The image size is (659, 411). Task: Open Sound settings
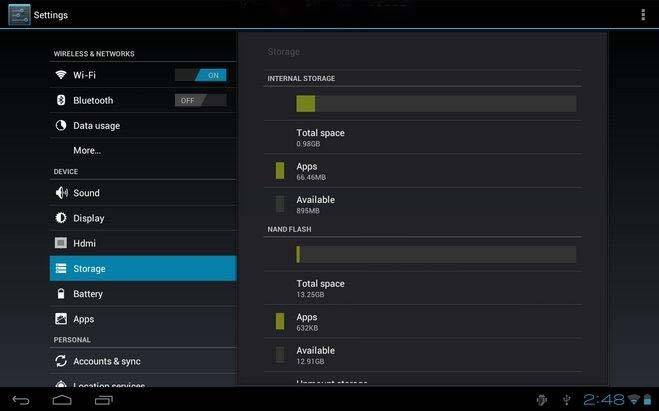[143, 192]
